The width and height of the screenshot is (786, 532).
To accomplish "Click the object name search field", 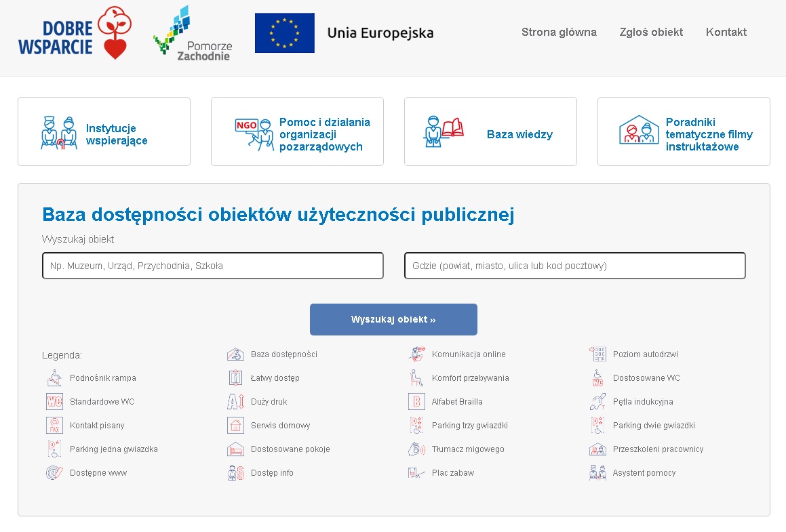I will [x=212, y=266].
